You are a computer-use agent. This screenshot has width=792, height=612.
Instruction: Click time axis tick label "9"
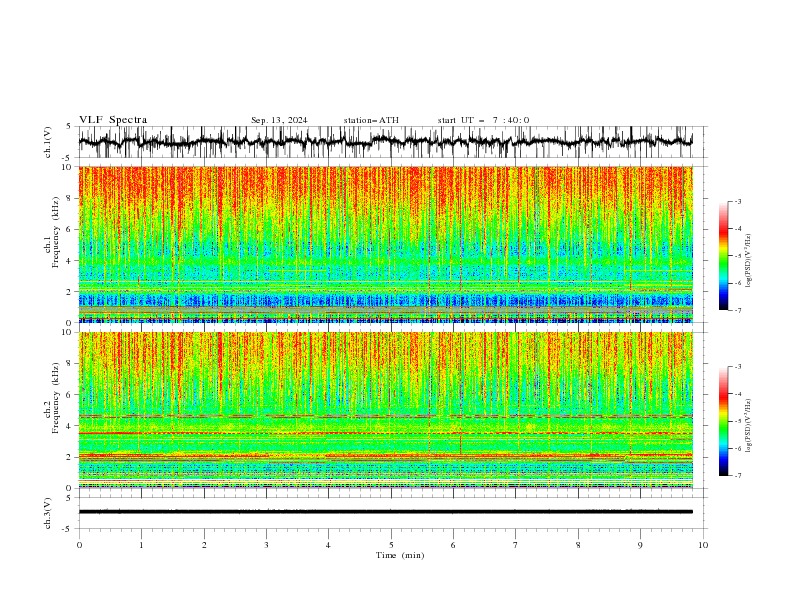point(640,545)
